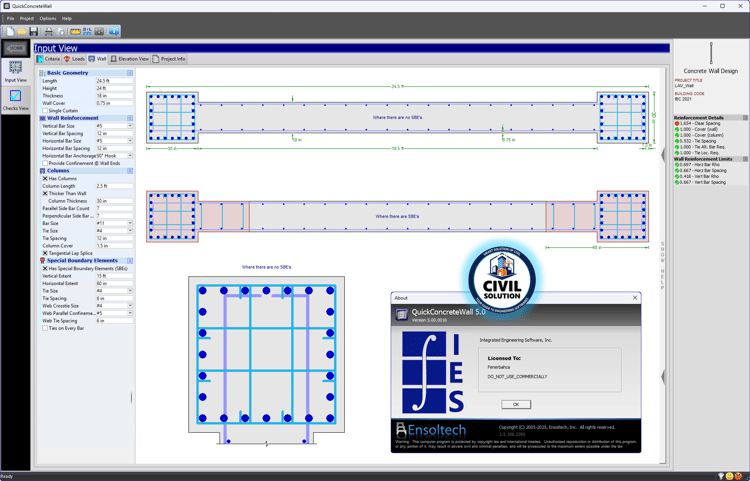Switch to the Project Info tab
The width and height of the screenshot is (750, 481).
point(169,59)
